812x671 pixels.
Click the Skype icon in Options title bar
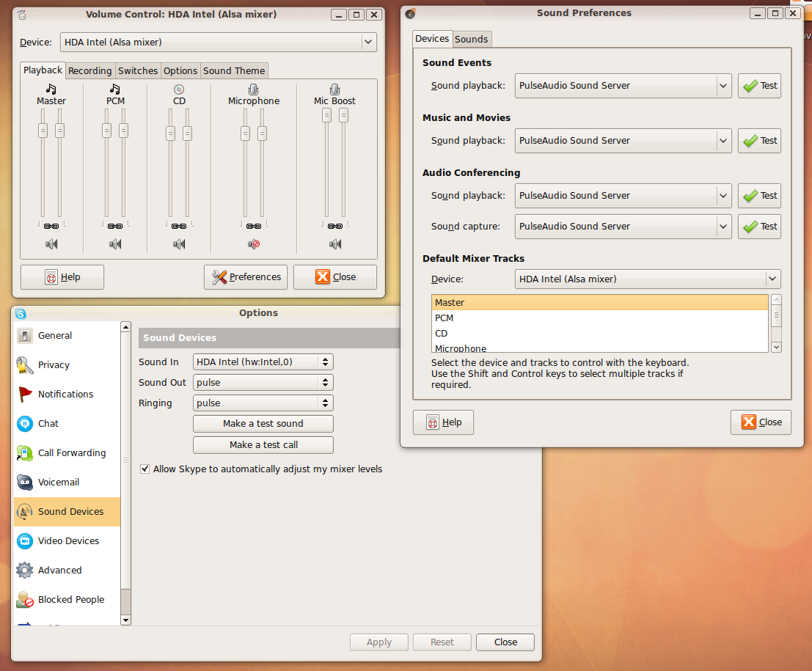(x=21, y=313)
